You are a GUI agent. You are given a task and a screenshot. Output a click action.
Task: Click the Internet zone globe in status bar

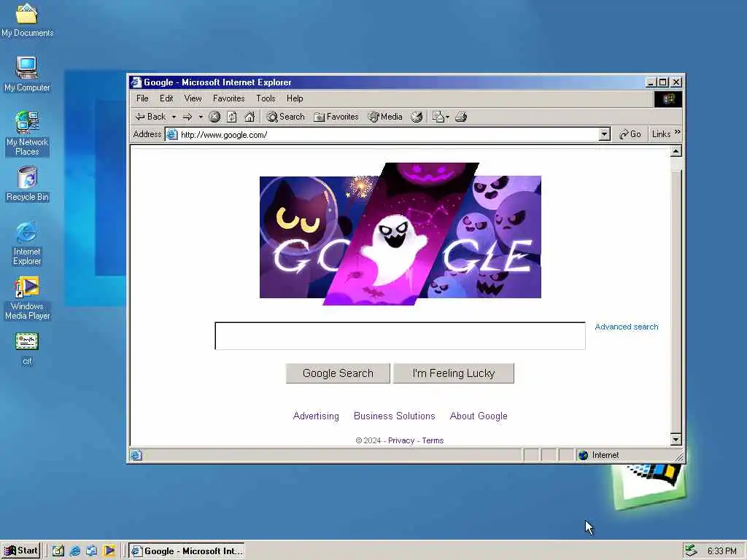tap(583, 455)
